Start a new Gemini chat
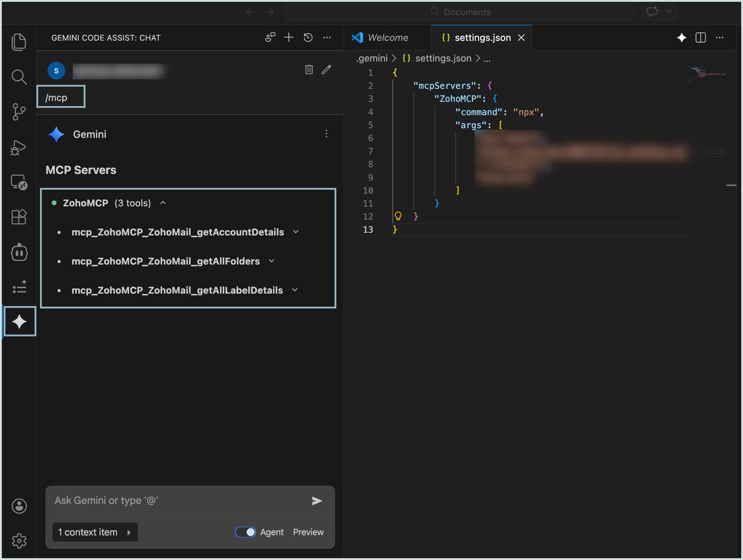Screen dimensions: 743x560 tap(289, 38)
